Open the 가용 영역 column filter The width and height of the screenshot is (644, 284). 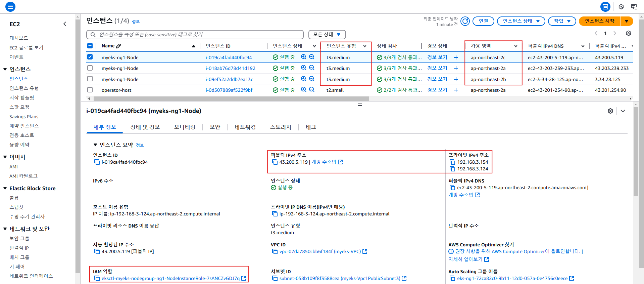coord(516,46)
